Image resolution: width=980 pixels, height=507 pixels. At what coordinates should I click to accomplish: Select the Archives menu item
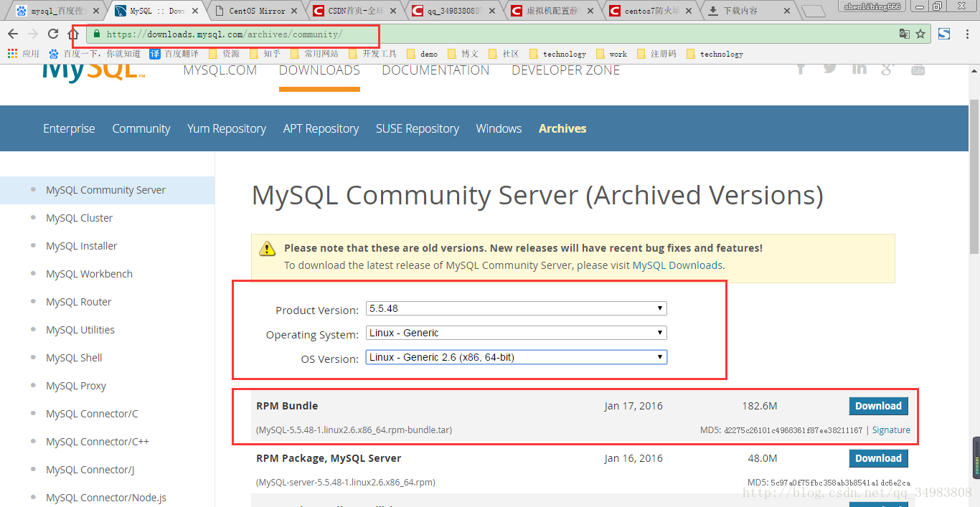point(562,128)
